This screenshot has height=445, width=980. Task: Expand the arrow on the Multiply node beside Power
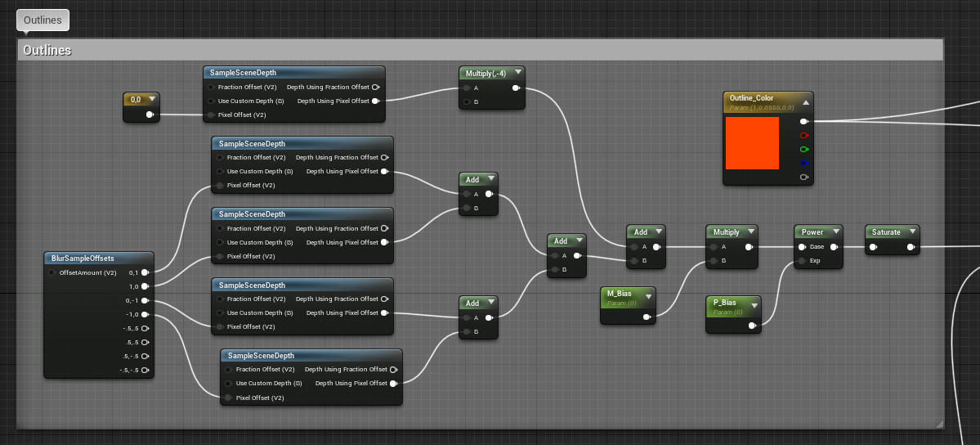(750, 231)
